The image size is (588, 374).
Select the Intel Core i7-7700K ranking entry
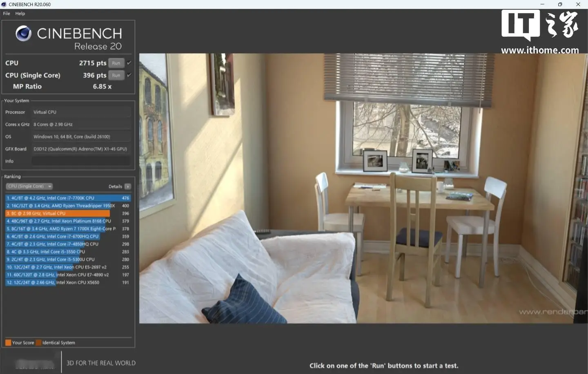pyautogui.click(x=68, y=198)
